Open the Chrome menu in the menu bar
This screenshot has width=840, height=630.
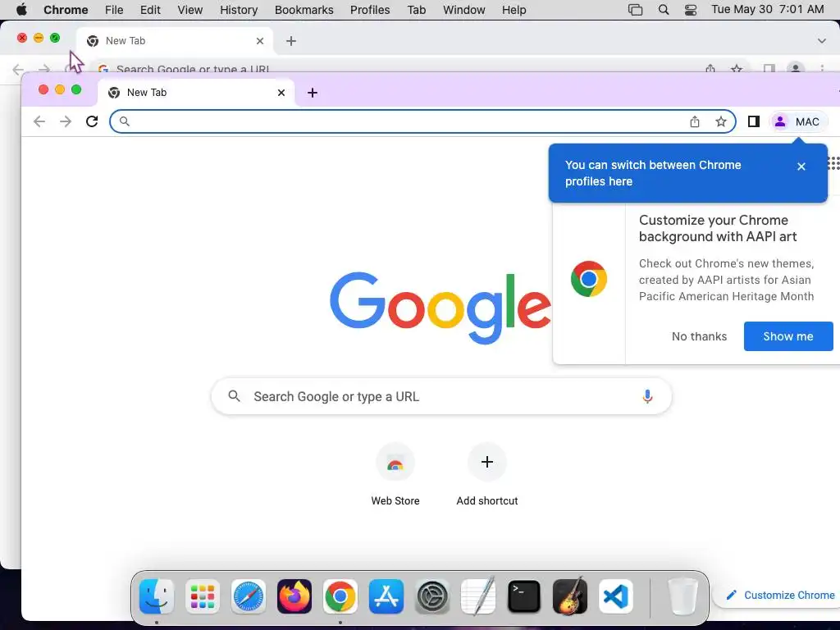tap(66, 10)
